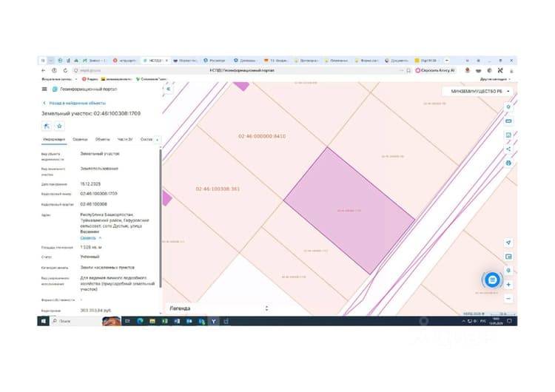Image resolution: width=555 pixels, height=392 pixels.
Task: Click parcel label 02:46:000000:8410
Action: (262, 136)
